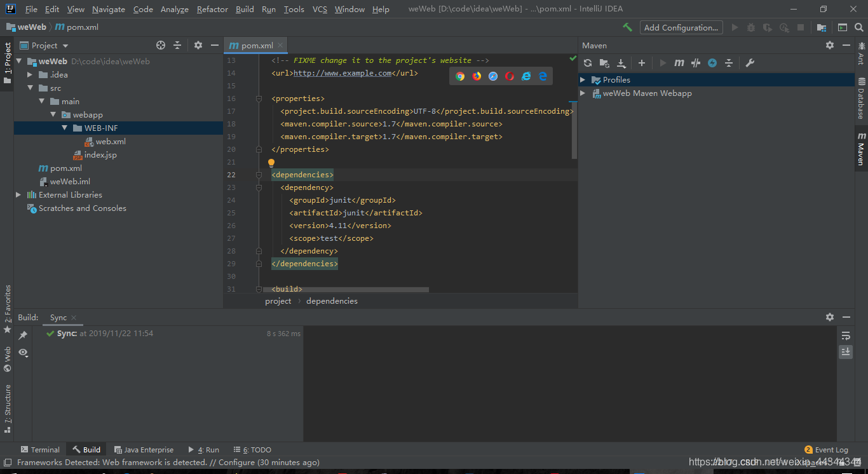Open page in Internet Explorer icon
Screen dimensions: 868x474
click(x=526, y=76)
